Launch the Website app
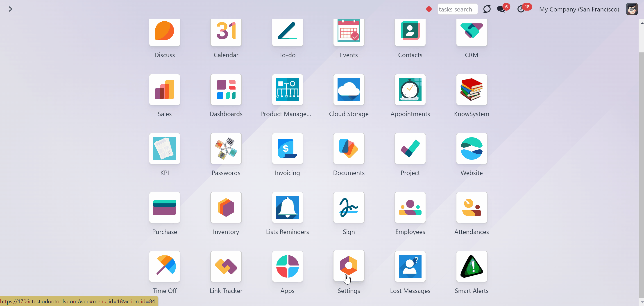This screenshot has width=644, height=306. click(472, 149)
